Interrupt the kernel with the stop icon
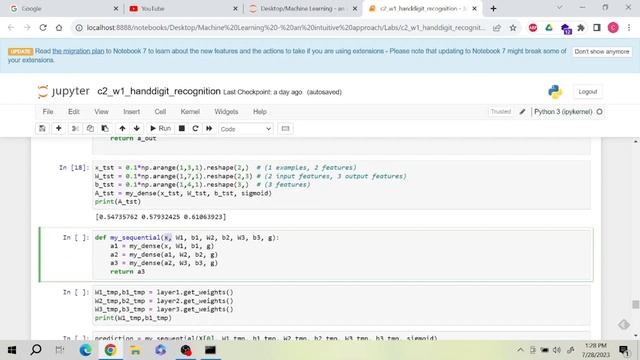 coord(182,129)
